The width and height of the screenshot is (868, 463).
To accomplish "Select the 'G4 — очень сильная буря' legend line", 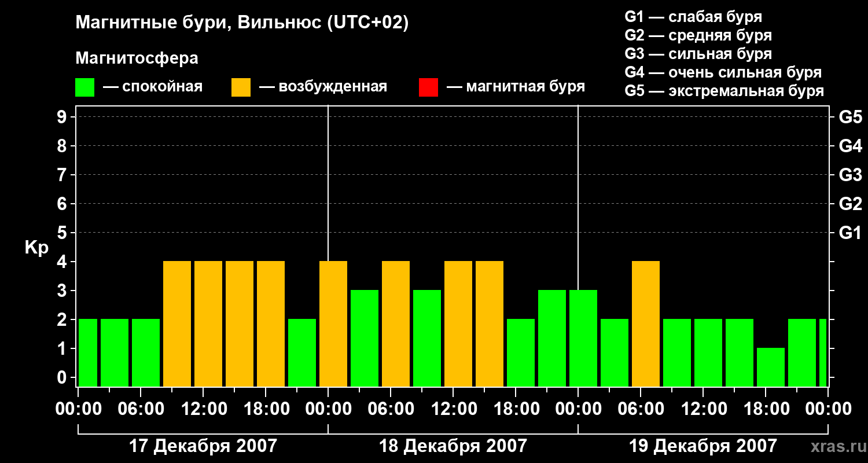I will click(x=723, y=72).
